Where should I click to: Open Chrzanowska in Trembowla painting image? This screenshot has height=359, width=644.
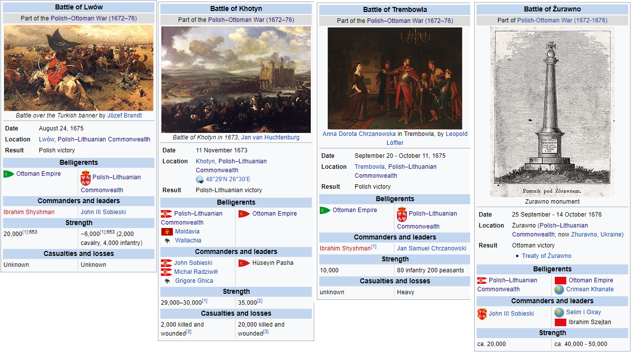coord(395,79)
